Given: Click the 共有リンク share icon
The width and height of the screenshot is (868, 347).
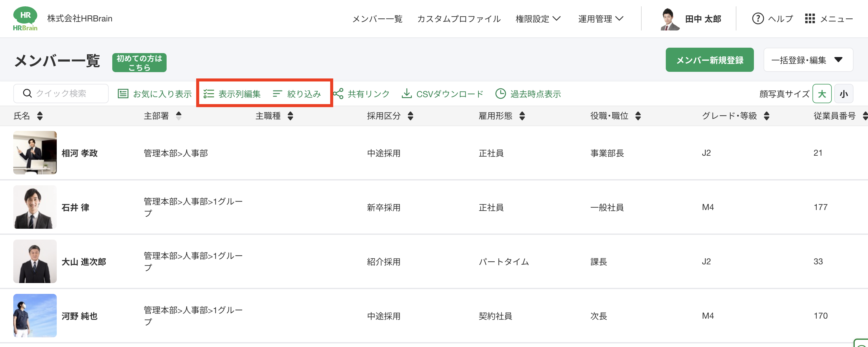Looking at the screenshot, I should coord(338,94).
